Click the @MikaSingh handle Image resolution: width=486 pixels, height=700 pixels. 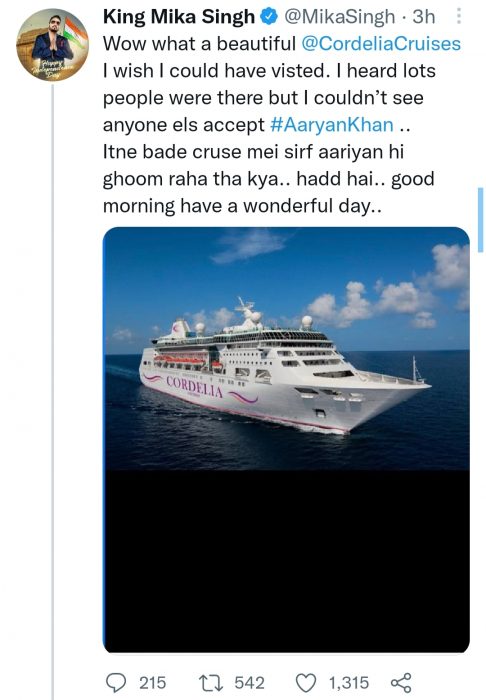(340, 17)
